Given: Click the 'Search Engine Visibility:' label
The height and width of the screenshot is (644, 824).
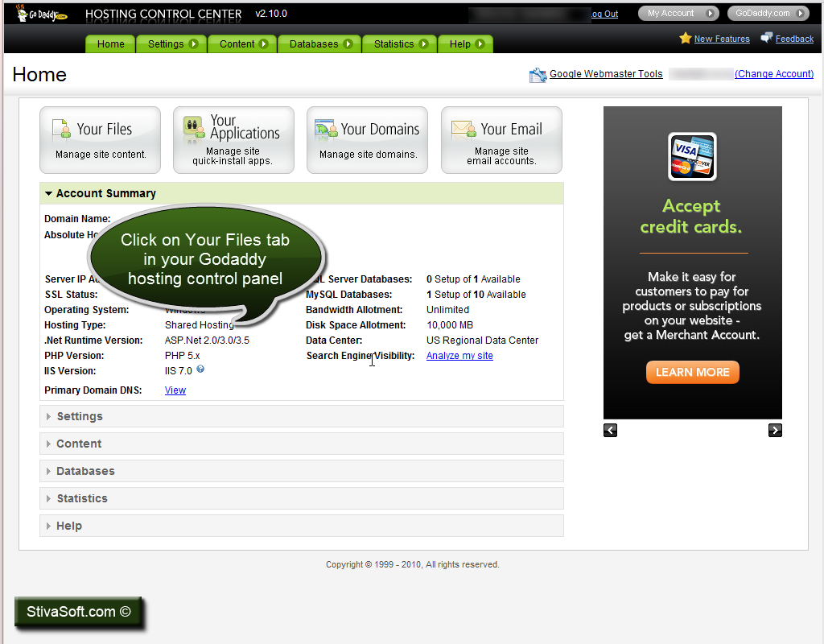Looking at the screenshot, I should 360,356.
